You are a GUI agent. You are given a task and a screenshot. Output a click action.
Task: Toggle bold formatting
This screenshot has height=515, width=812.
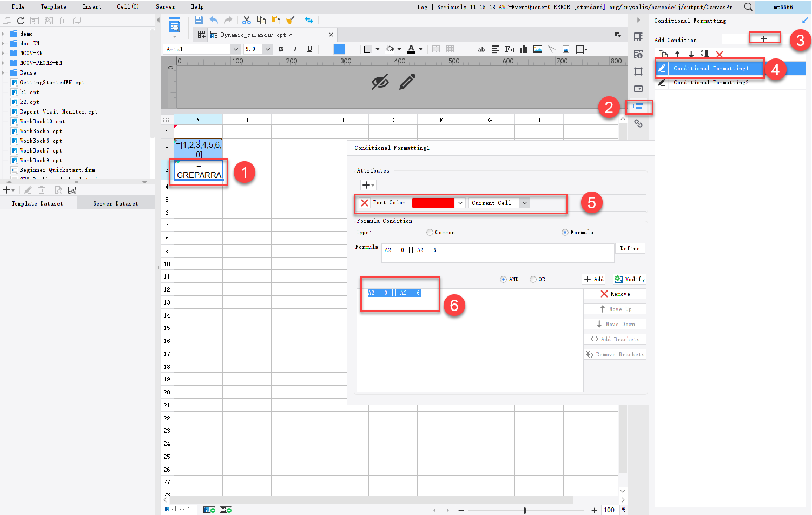tap(281, 49)
